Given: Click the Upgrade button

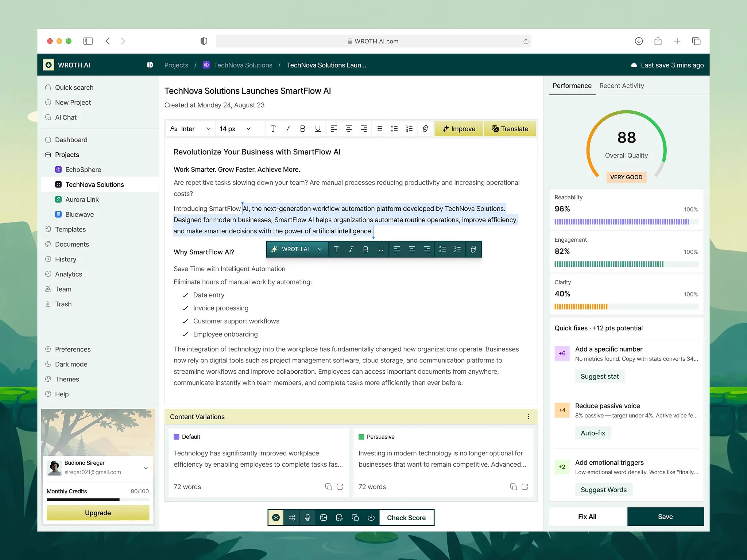Looking at the screenshot, I should (x=98, y=513).
